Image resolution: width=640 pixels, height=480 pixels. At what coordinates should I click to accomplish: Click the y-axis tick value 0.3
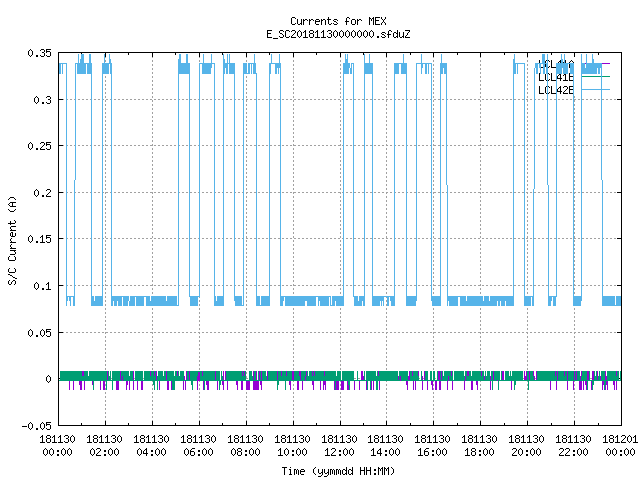pos(42,100)
